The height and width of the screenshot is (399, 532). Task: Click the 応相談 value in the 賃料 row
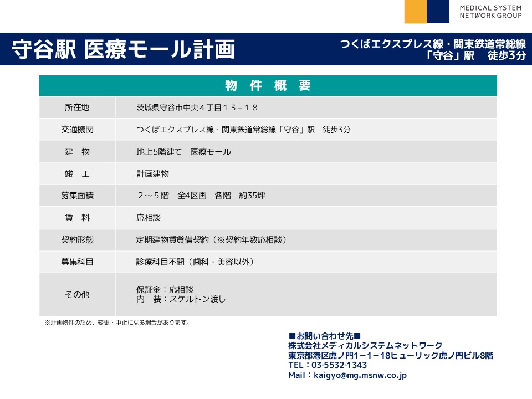[149, 218]
